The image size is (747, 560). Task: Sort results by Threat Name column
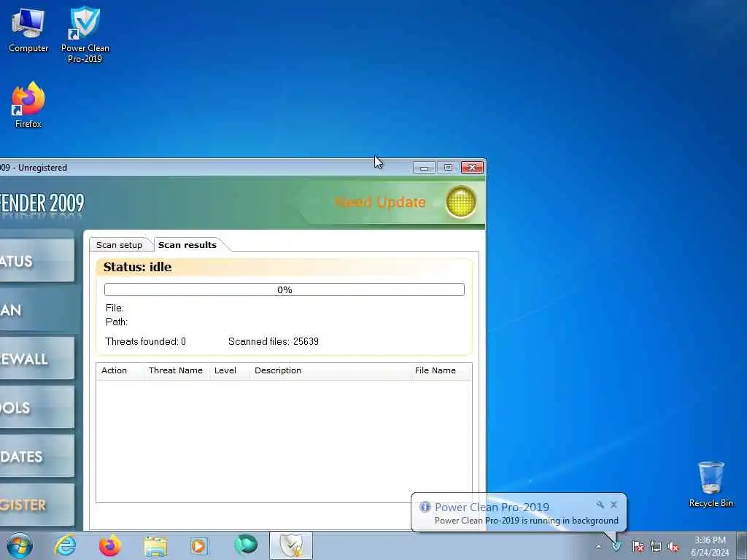177,370
